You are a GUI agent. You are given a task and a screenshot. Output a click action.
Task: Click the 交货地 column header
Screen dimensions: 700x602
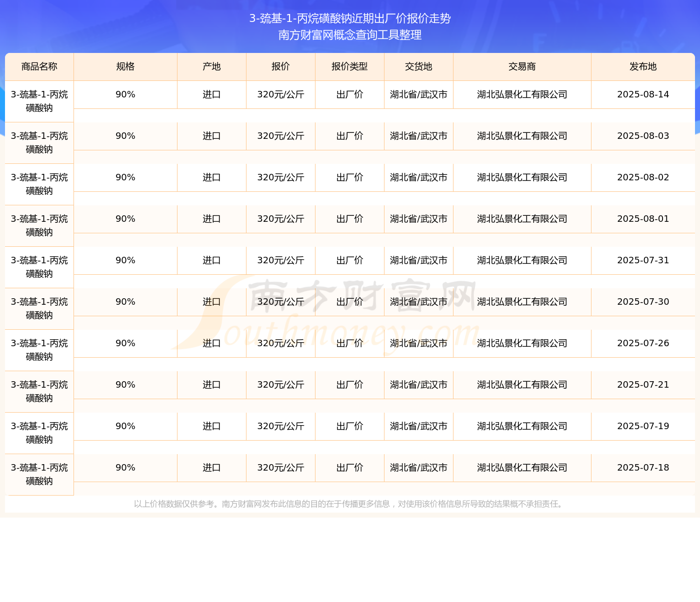point(418,66)
